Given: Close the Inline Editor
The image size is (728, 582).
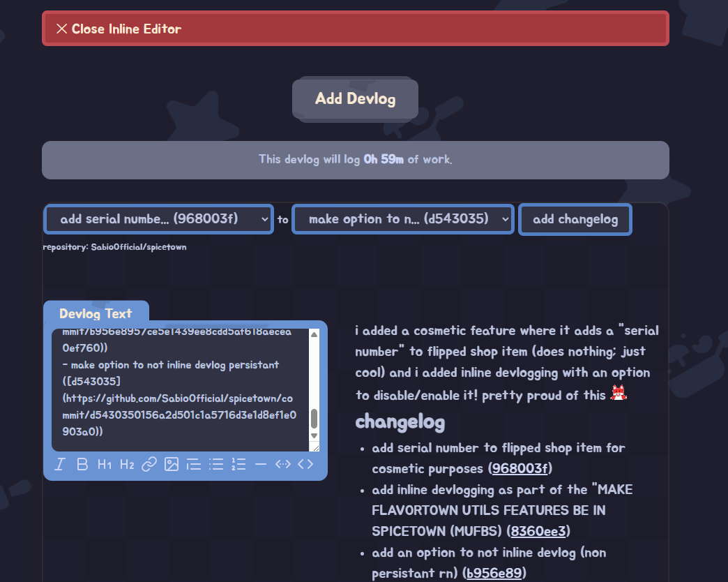Looking at the screenshot, I should click(356, 29).
